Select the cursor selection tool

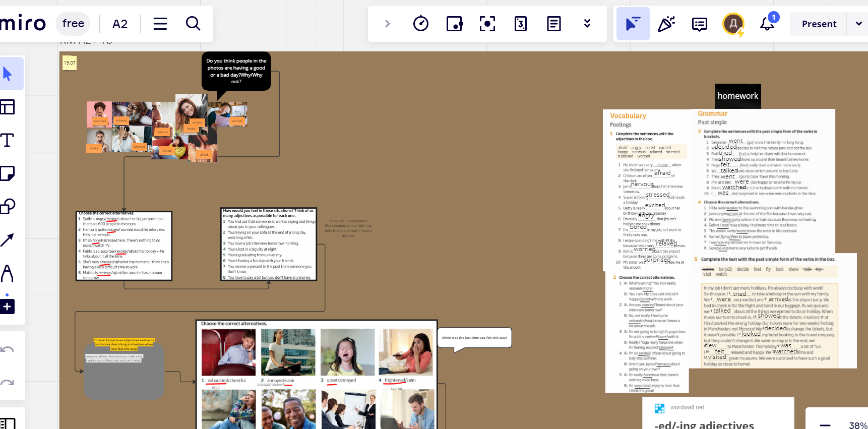click(x=8, y=74)
